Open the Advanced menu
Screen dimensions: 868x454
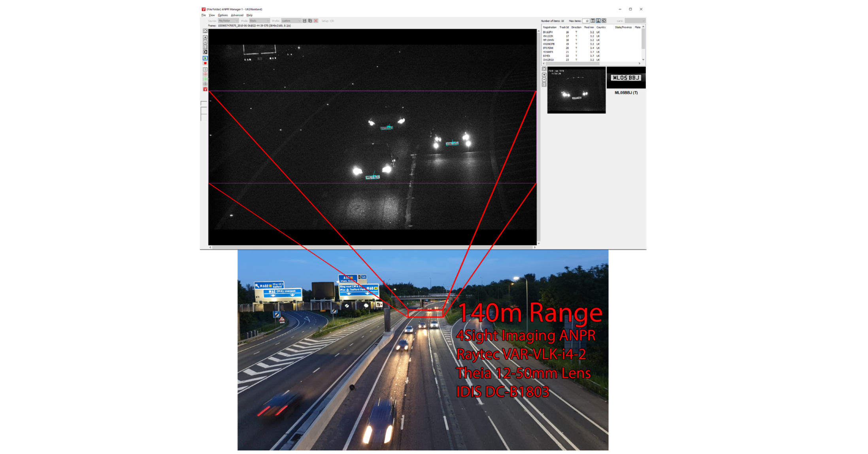(x=237, y=15)
